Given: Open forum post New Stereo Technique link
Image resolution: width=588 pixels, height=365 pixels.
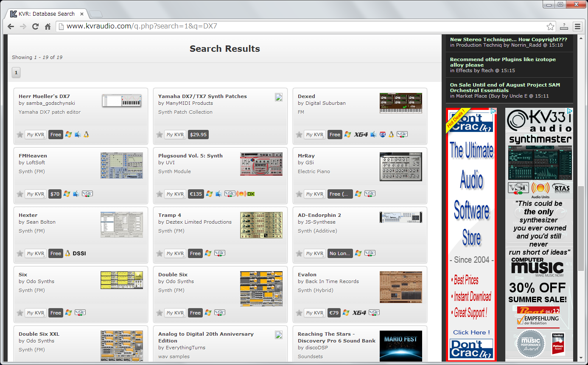Looking at the screenshot, I should (x=509, y=39).
